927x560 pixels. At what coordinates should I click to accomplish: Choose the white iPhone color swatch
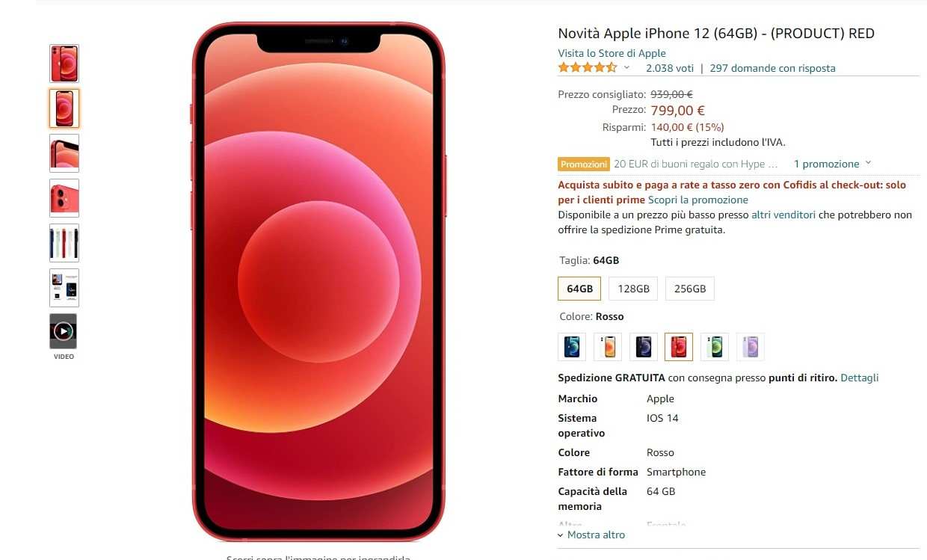pyautogui.click(x=608, y=347)
